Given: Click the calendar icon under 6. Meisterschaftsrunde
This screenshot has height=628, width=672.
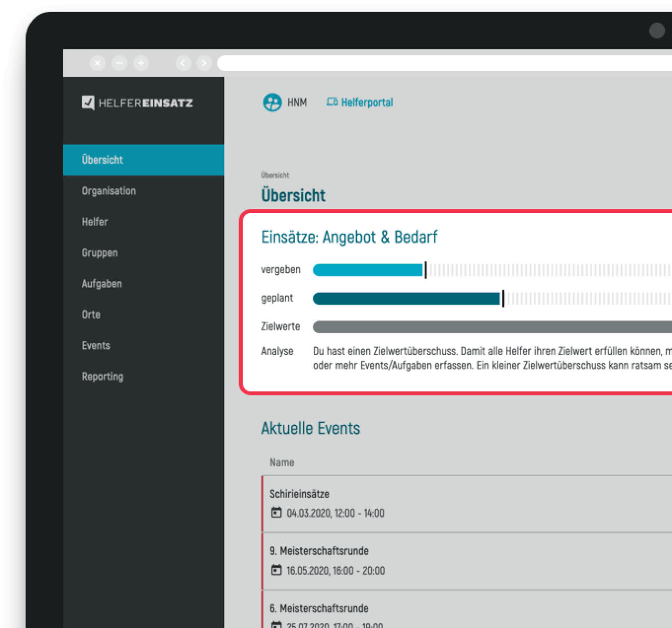Looking at the screenshot, I should click(x=276, y=625).
